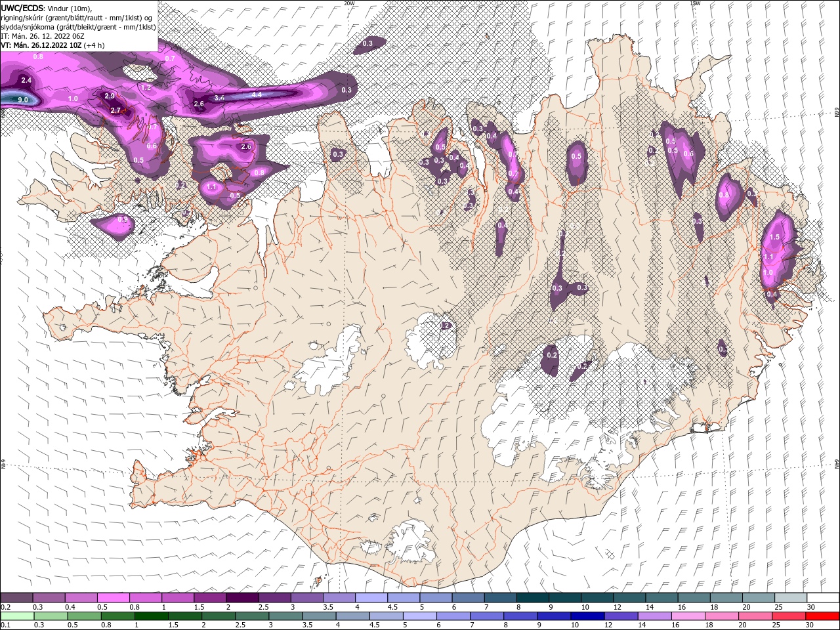Pick bottom legend swatch between 10 and 12
The height and width of the screenshot is (630, 840).
[587, 616]
